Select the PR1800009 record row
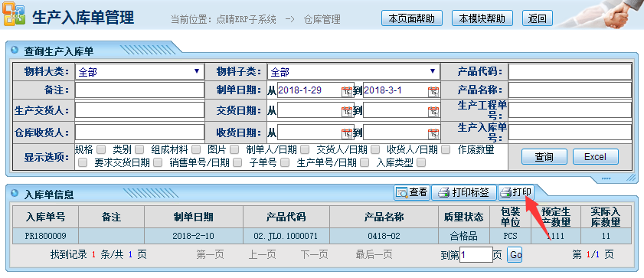This screenshot has height=278, width=644. click(x=322, y=236)
